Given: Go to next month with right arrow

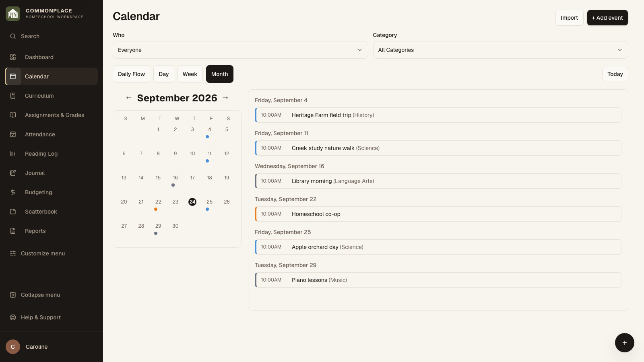Looking at the screenshot, I should (225, 98).
